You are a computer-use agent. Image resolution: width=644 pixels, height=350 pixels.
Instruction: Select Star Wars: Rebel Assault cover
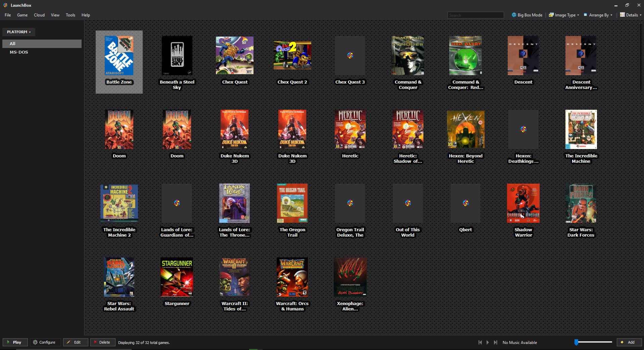(119, 277)
